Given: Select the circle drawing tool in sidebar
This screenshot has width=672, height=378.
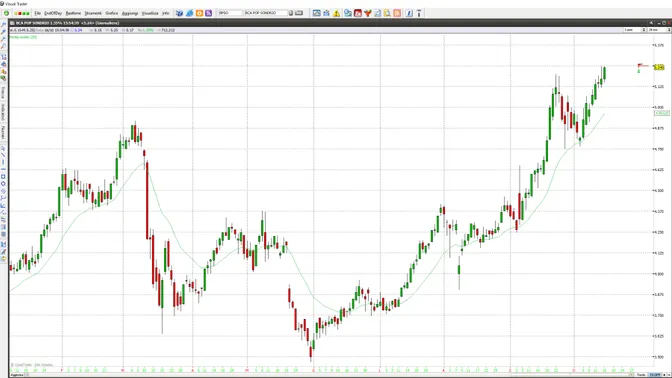Looking at the screenshot, I should tap(3, 184).
